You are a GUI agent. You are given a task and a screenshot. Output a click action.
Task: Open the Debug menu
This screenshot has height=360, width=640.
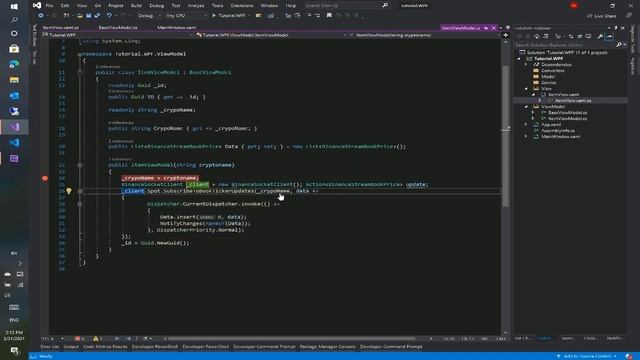coord(156,6)
